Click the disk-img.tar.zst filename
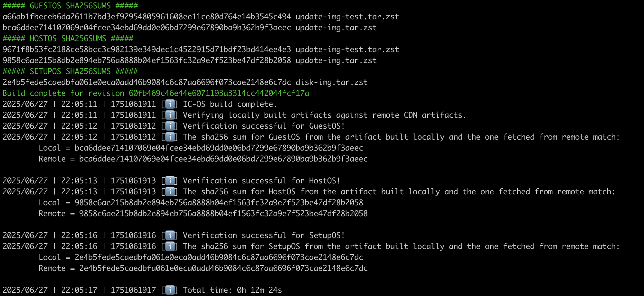The height and width of the screenshot is (296, 644). tap(332, 82)
